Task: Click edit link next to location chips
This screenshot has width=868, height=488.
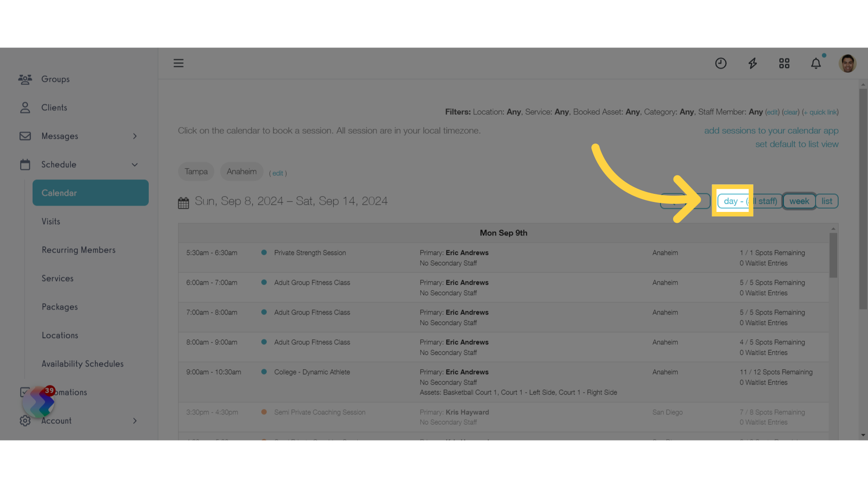Action: click(x=278, y=173)
